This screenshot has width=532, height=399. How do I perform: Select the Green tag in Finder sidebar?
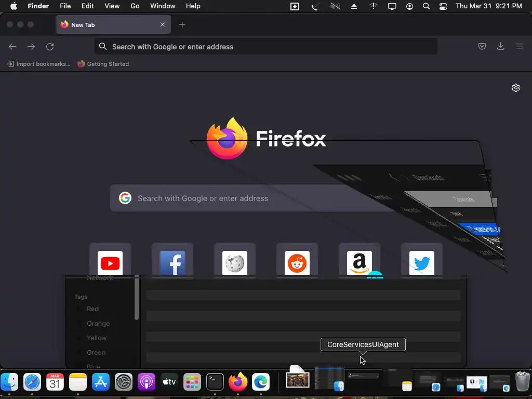pyautogui.click(x=96, y=353)
